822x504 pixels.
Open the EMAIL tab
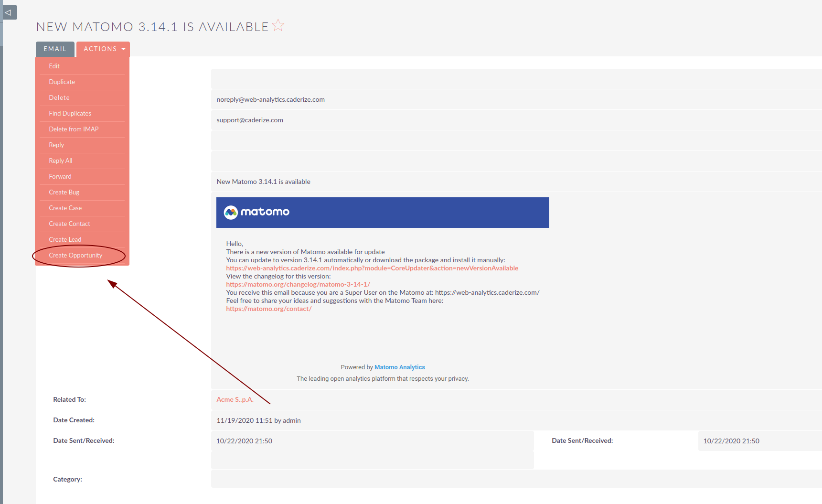pyautogui.click(x=55, y=49)
